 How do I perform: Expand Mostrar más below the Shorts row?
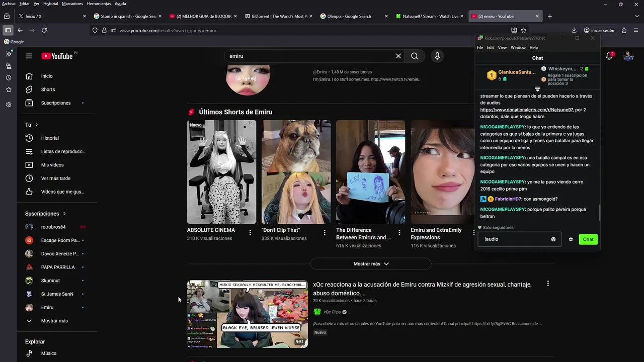coord(371,264)
